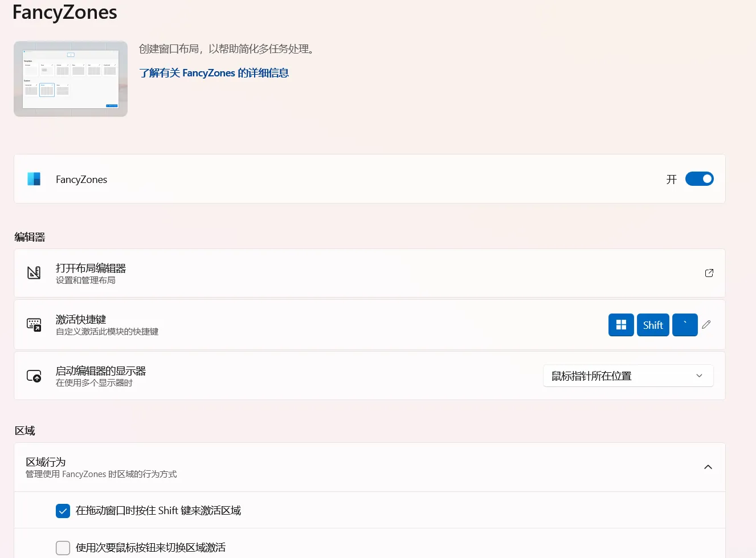
Task: Turn off the FancyZones toggle
Action: (x=699, y=178)
